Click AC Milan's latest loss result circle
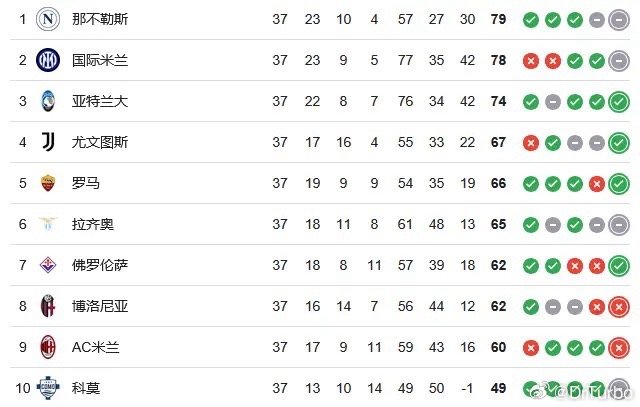The width and height of the screenshot is (640, 407). 619,348
